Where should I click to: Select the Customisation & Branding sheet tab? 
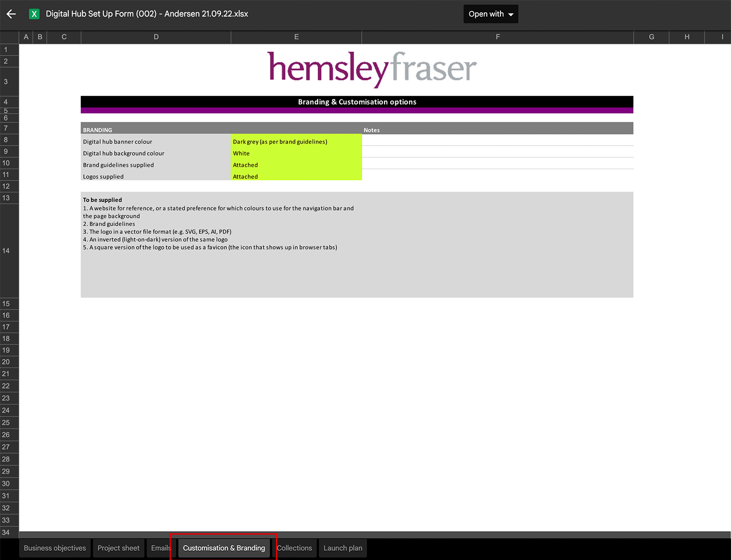(x=224, y=548)
